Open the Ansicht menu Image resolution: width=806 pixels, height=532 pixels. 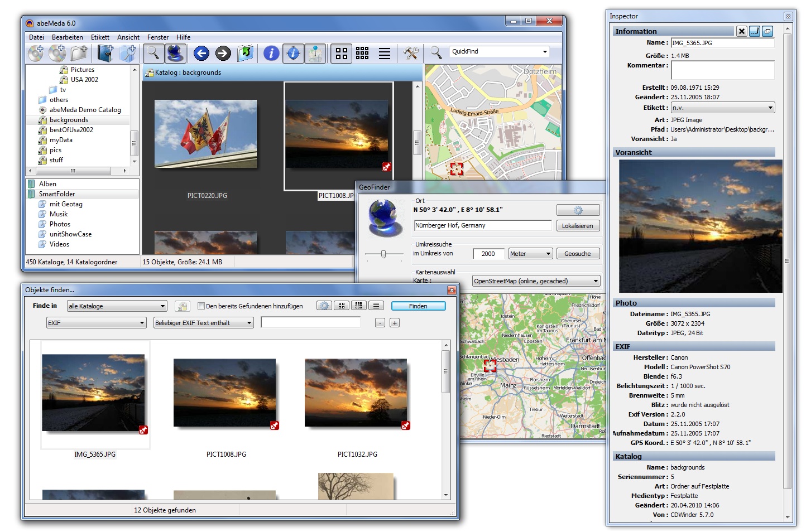coord(128,37)
